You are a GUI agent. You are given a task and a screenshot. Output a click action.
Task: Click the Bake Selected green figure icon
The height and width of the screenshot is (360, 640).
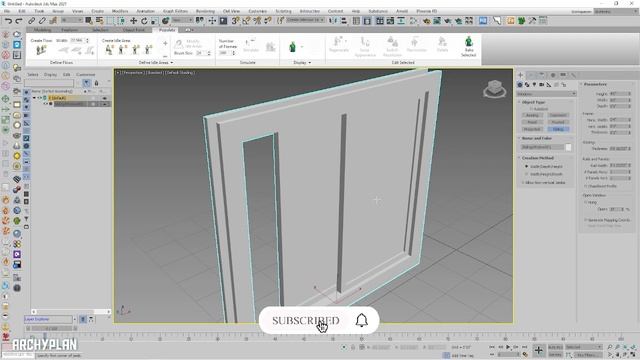[x=469, y=42]
